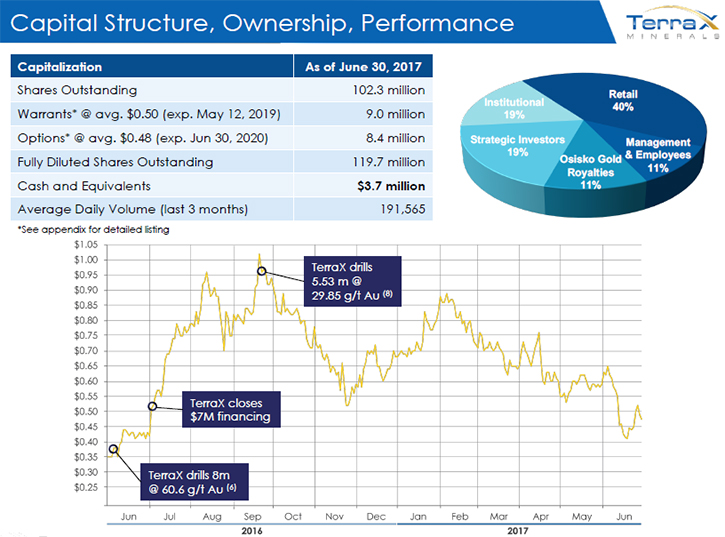This screenshot has height=537, width=725.
Task: Click the September peak chart marker circle
Action: [262, 271]
